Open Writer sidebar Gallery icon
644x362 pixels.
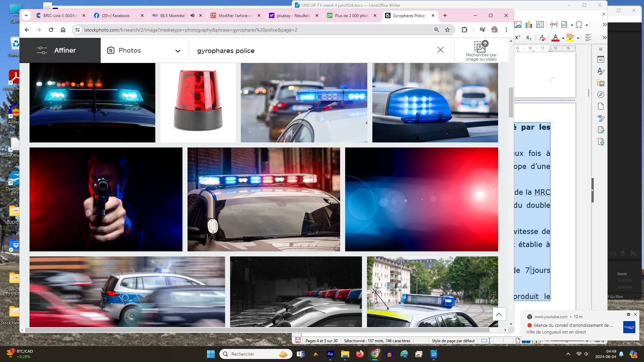tap(601, 83)
